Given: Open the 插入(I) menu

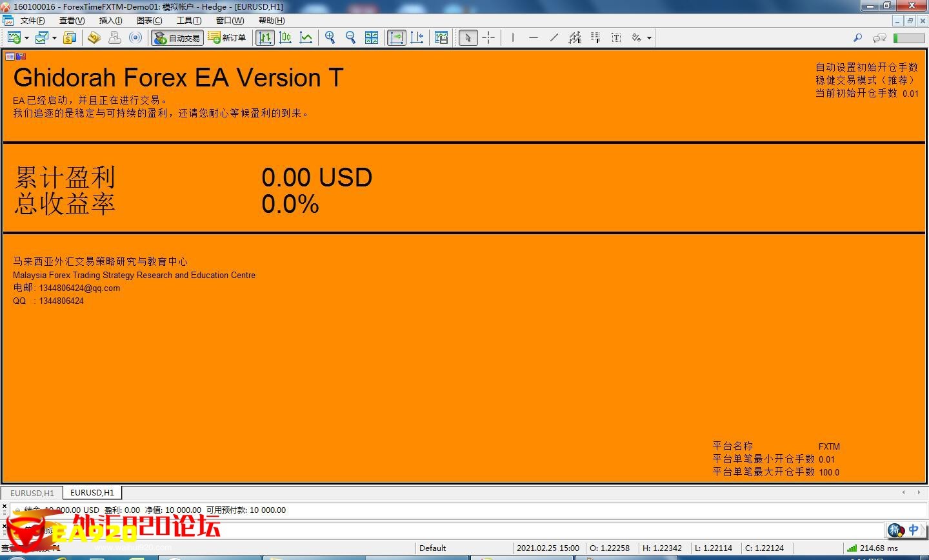Looking at the screenshot, I should [x=110, y=21].
